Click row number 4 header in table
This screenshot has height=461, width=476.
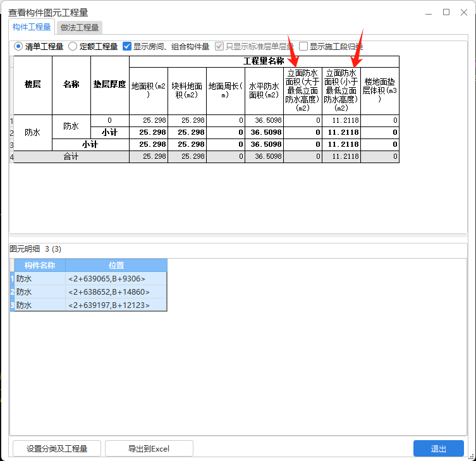(x=11, y=157)
